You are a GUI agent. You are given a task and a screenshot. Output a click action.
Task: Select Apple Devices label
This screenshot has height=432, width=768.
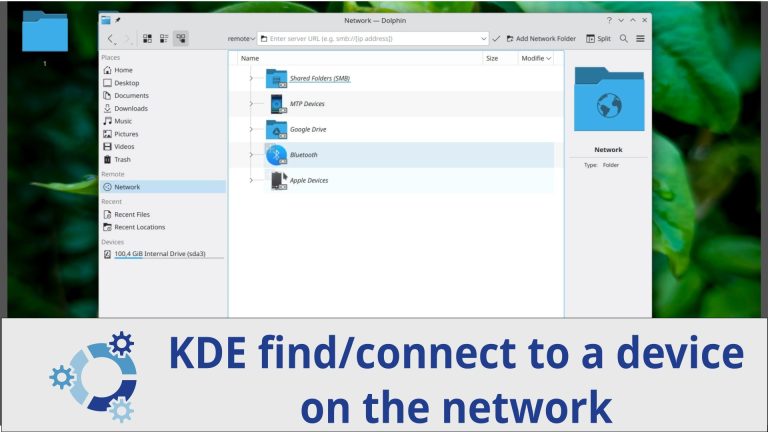pos(309,180)
